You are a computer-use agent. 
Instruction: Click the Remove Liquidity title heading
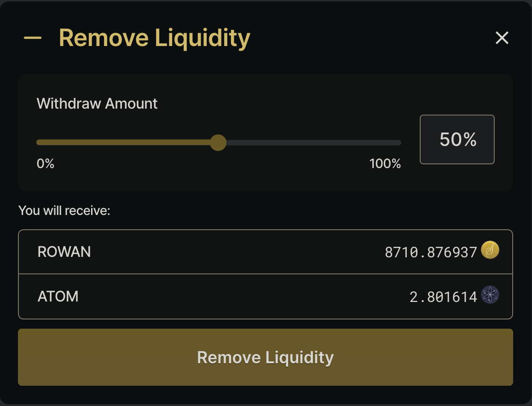click(x=155, y=38)
